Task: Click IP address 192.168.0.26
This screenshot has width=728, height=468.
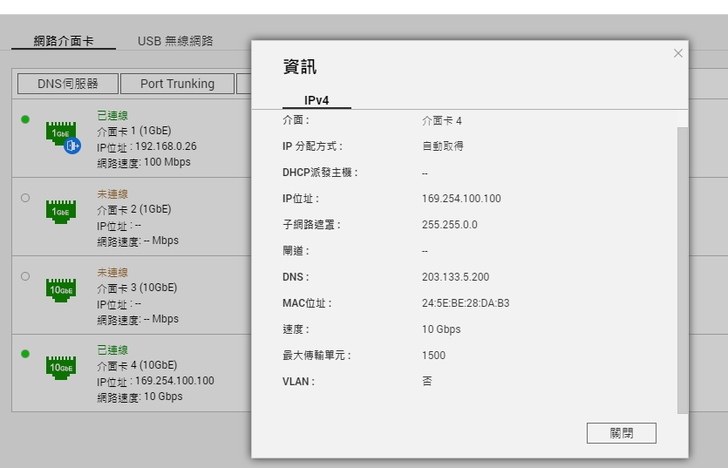Action: tap(166, 147)
